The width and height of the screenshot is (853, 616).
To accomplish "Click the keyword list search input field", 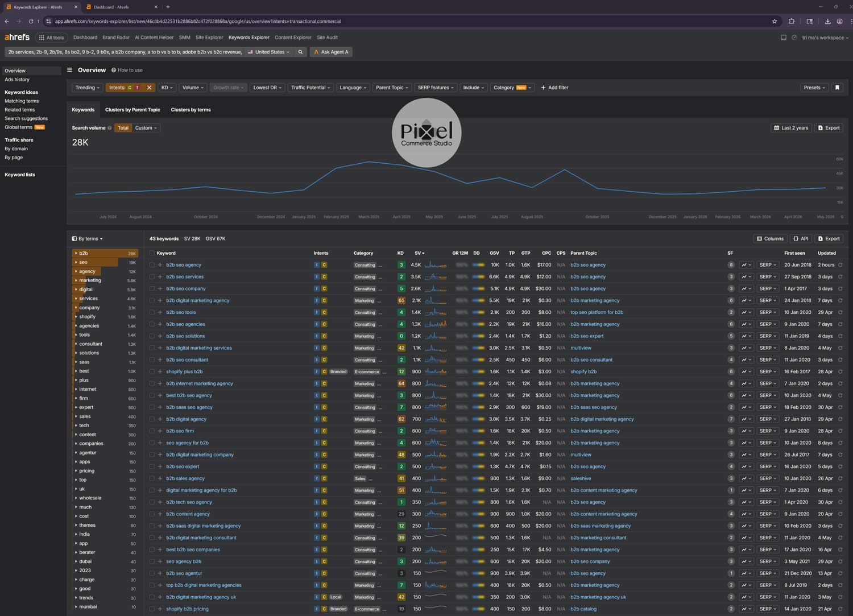I will click(x=125, y=52).
